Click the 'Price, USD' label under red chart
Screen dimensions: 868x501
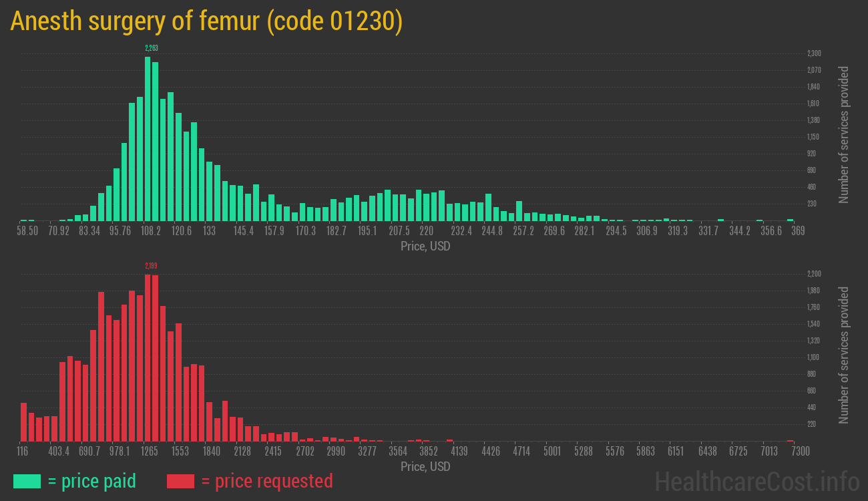tap(425, 466)
